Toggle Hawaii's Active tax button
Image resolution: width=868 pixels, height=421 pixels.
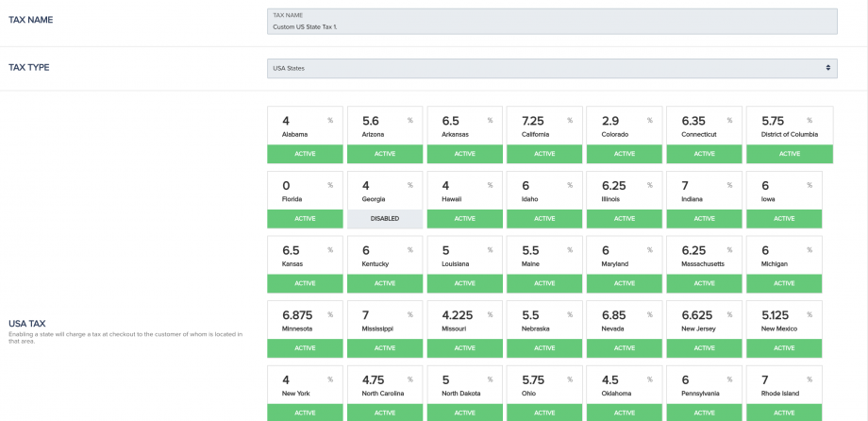(464, 218)
